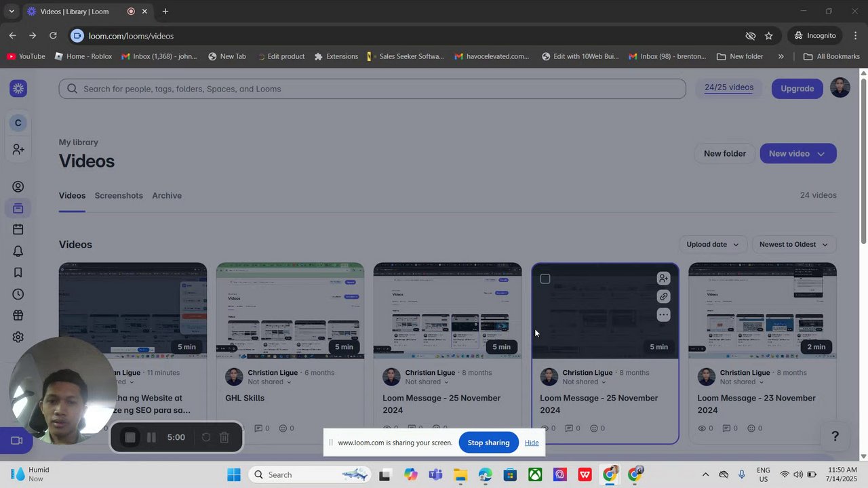This screenshot has width=868, height=488.
Task: Expand the Chrome tab search dropdown
Action: point(12,12)
